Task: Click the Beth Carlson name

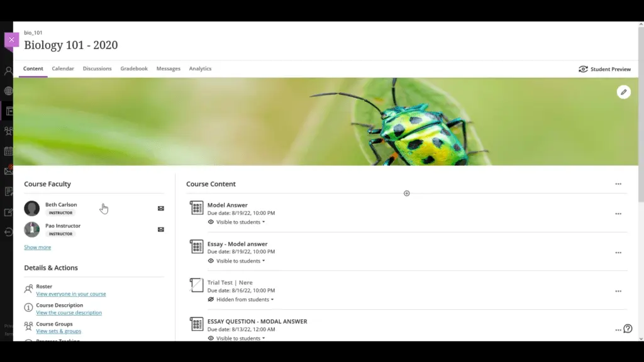Action: coord(61,204)
